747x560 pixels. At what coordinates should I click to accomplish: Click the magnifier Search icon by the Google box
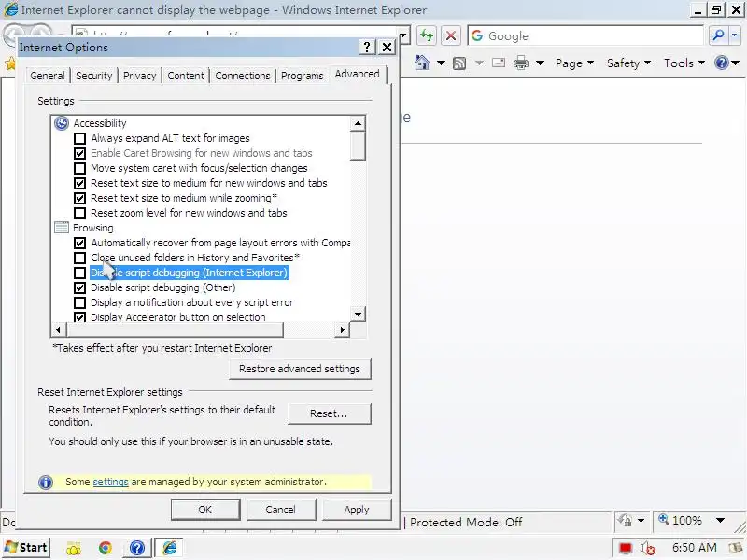[x=718, y=35]
